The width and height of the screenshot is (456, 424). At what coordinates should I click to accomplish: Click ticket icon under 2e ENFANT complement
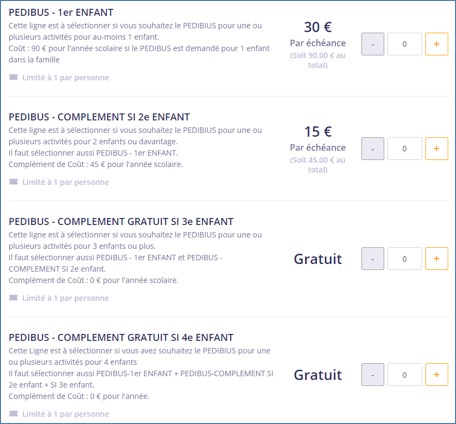tap(13, 182)
